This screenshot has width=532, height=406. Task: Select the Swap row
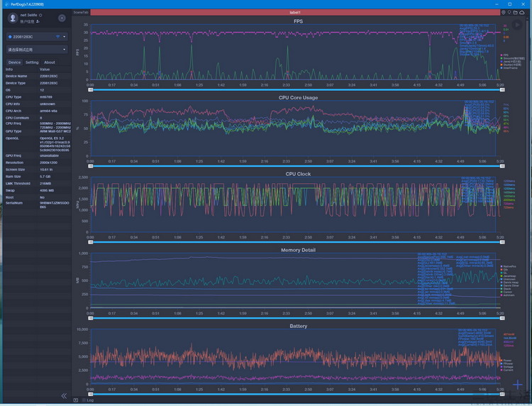[38, 190]
